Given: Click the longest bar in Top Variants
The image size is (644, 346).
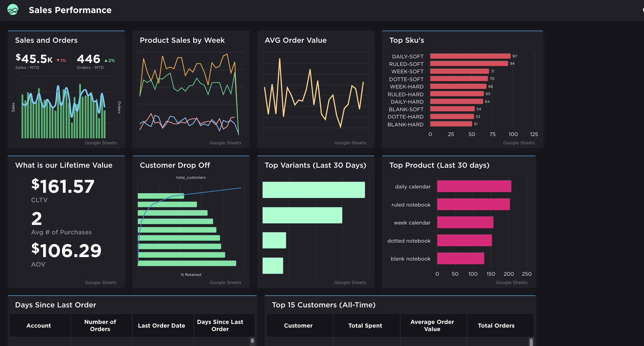Looking at the screenshot, I should click(x=314, y=190).
